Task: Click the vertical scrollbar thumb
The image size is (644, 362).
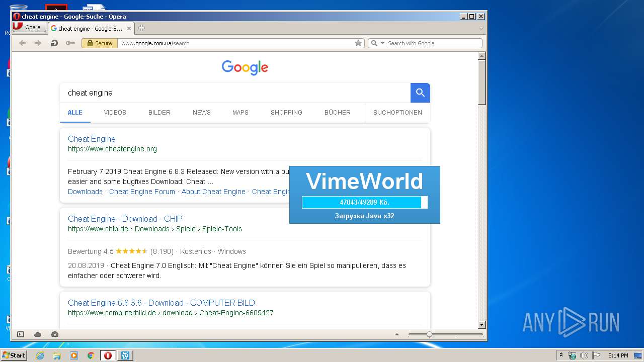Action: pyautogui.click(x=481, y=83)
